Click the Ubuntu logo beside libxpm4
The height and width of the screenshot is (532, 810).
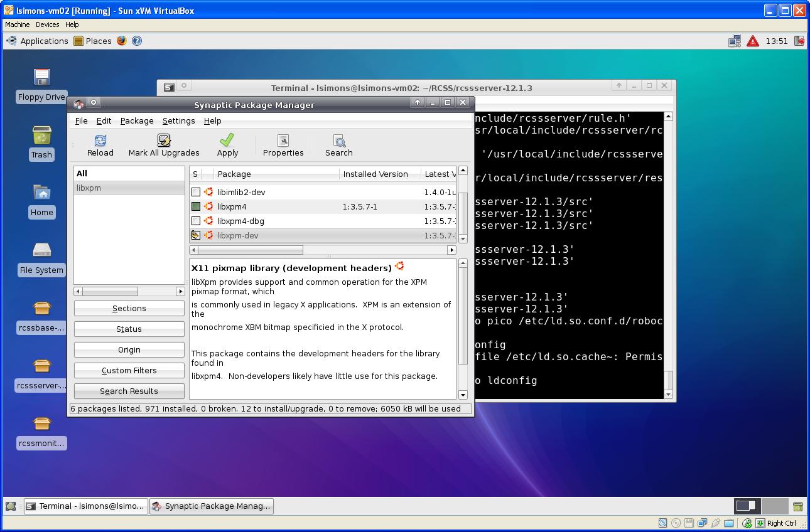(208, 206)
